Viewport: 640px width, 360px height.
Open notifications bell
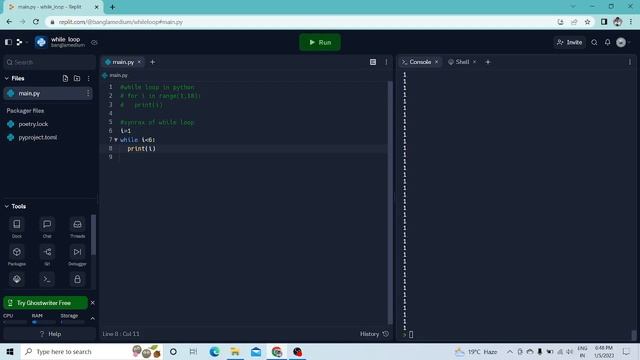click(607, 42)
